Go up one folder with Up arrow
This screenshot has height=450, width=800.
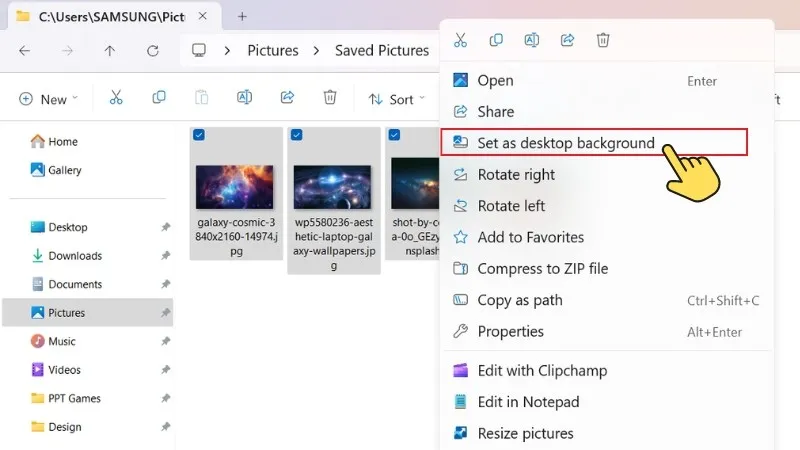110,50
